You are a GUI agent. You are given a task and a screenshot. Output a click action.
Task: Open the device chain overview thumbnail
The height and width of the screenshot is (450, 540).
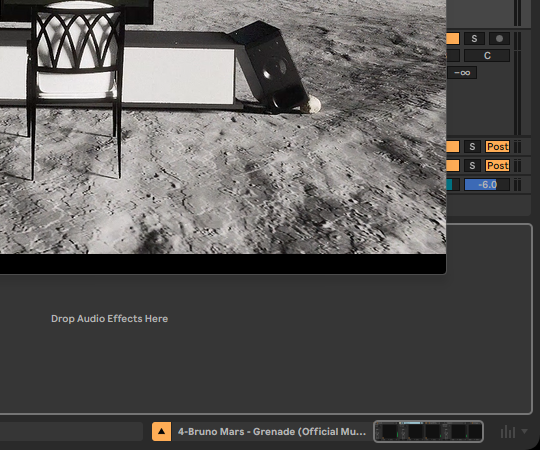coord(428,431)
